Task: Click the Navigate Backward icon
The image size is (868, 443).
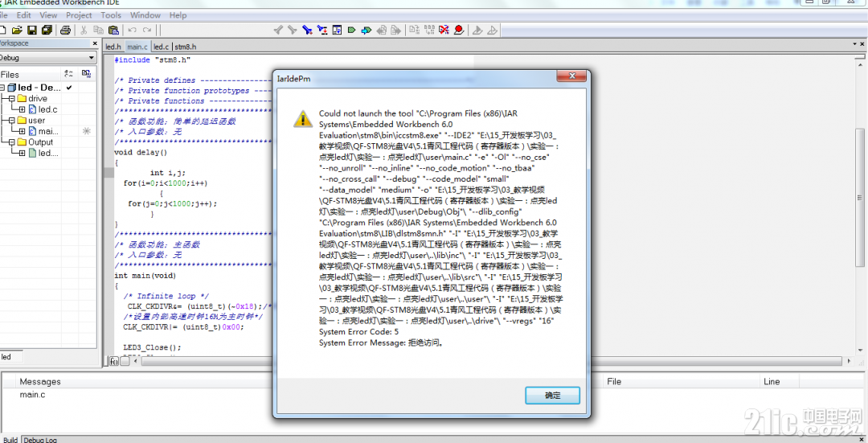Action: coord(382,30)
